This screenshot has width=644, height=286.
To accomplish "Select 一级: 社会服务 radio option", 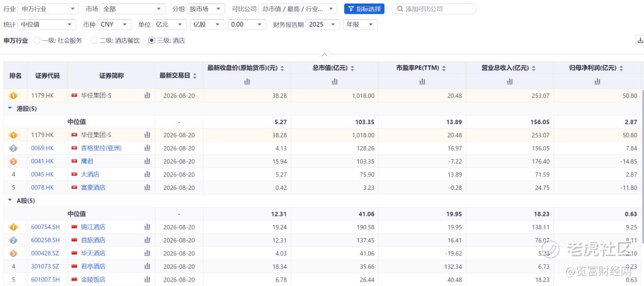I will (x=37, y=41).
